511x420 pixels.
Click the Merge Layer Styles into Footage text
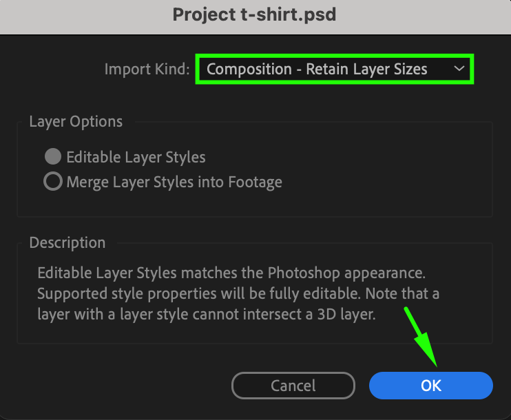[x=174, y=182]
